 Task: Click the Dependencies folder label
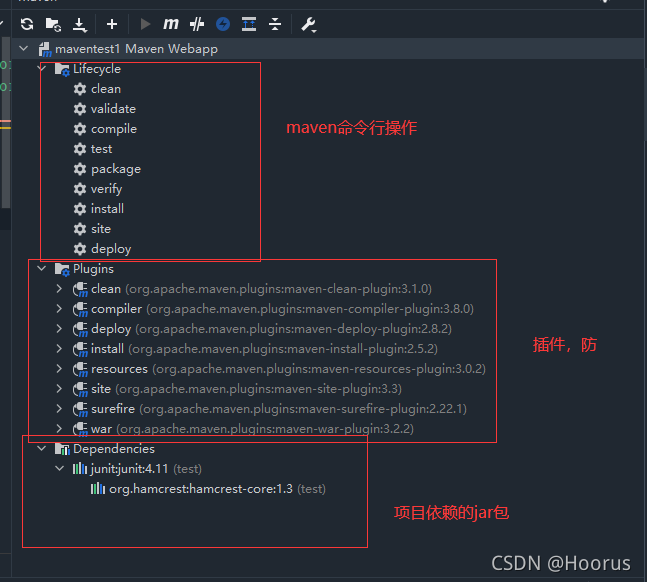coord(114,449)
